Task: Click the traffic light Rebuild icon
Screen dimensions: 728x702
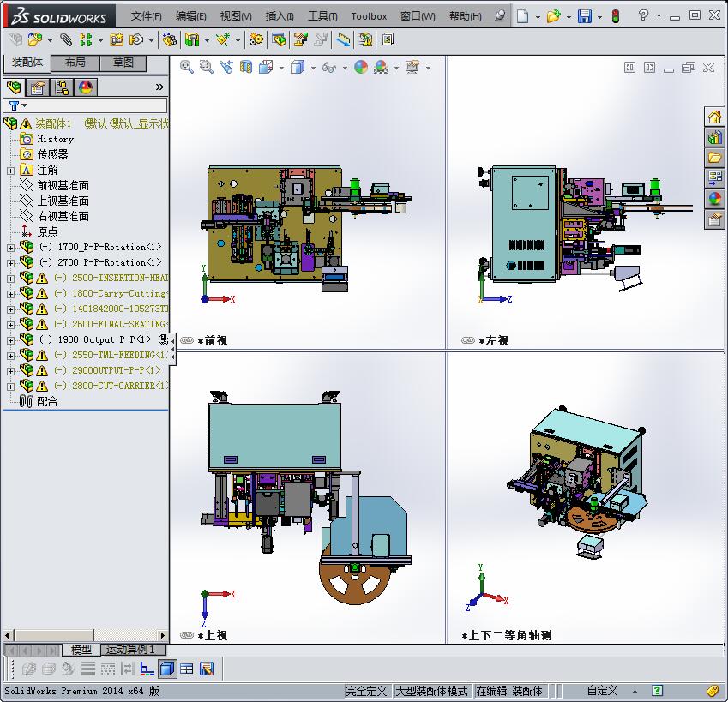Action: coord(616,16)
